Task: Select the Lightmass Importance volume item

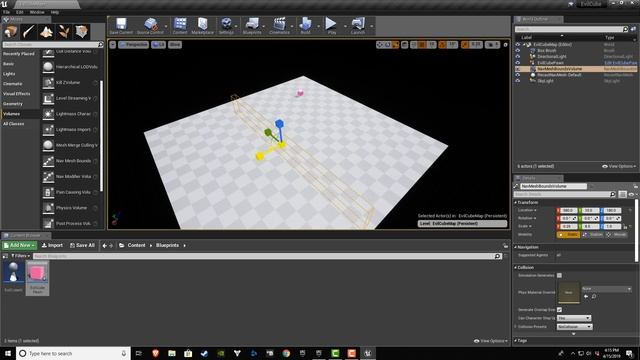Action: pyautogui.click(x=70, y=129)
